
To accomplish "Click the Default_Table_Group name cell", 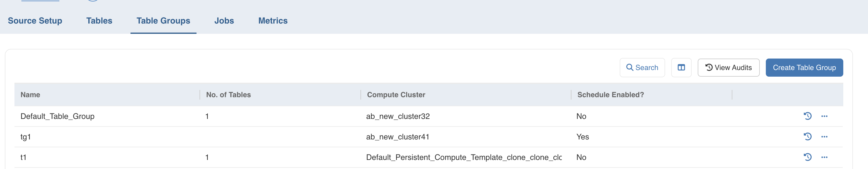I will pos(57,116).
